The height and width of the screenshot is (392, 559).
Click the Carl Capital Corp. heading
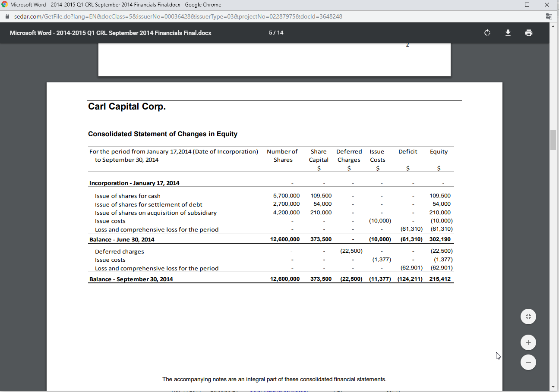127,107
